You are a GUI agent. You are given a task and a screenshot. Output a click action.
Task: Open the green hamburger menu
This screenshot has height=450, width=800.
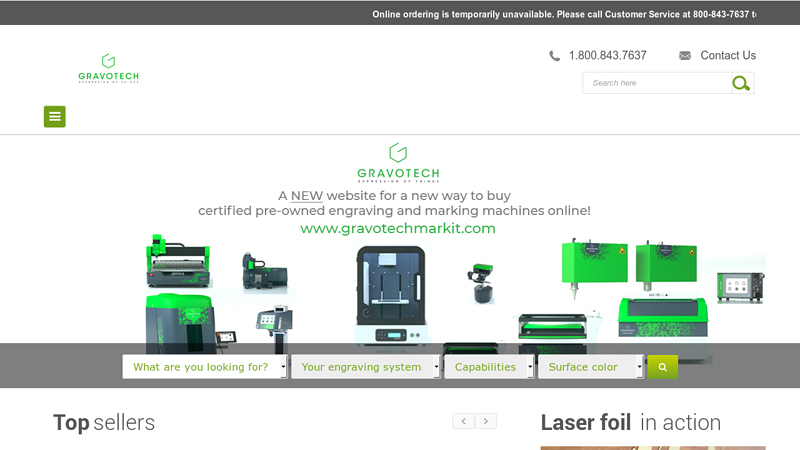55,116
